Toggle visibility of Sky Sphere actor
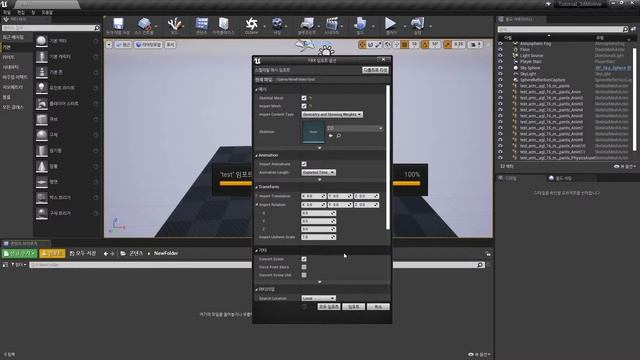640x360 pixels. pyautogui.click(x=500, y=68)
